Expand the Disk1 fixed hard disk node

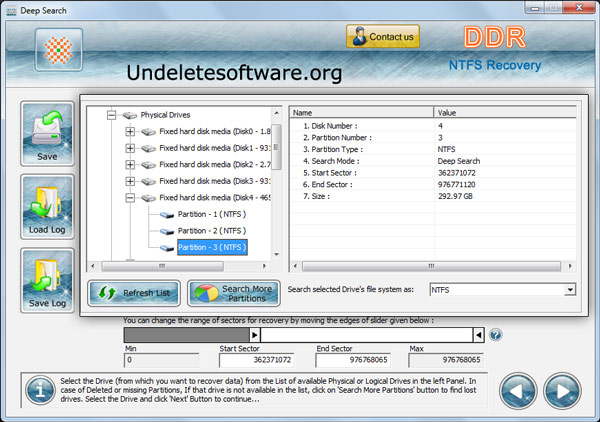[130, 148]
